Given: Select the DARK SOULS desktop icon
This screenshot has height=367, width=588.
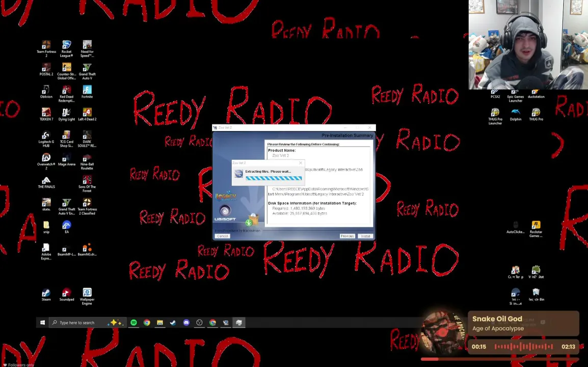Looking at the screenshot, I should (x=87, y=139).
